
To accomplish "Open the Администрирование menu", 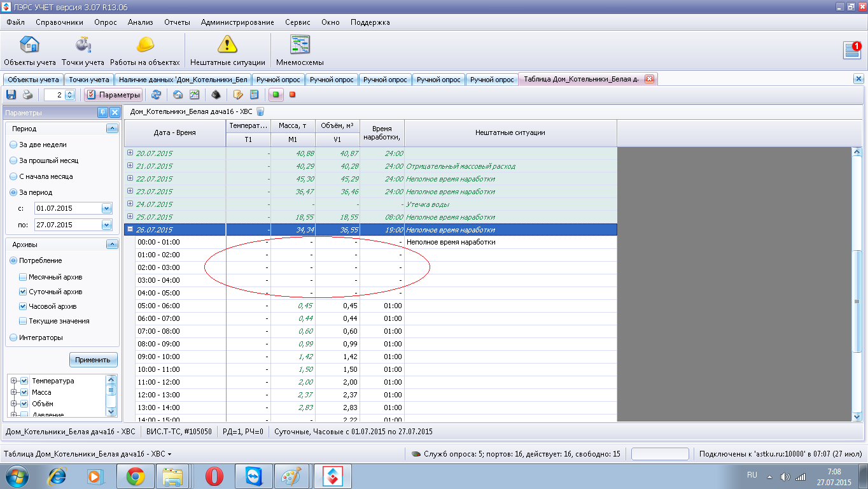I will tap(237, 22).
